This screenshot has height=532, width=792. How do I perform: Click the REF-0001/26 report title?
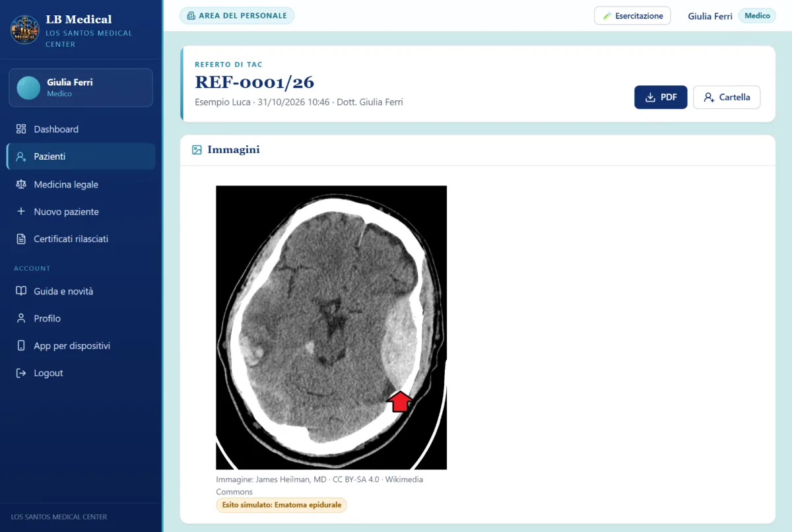255,83
